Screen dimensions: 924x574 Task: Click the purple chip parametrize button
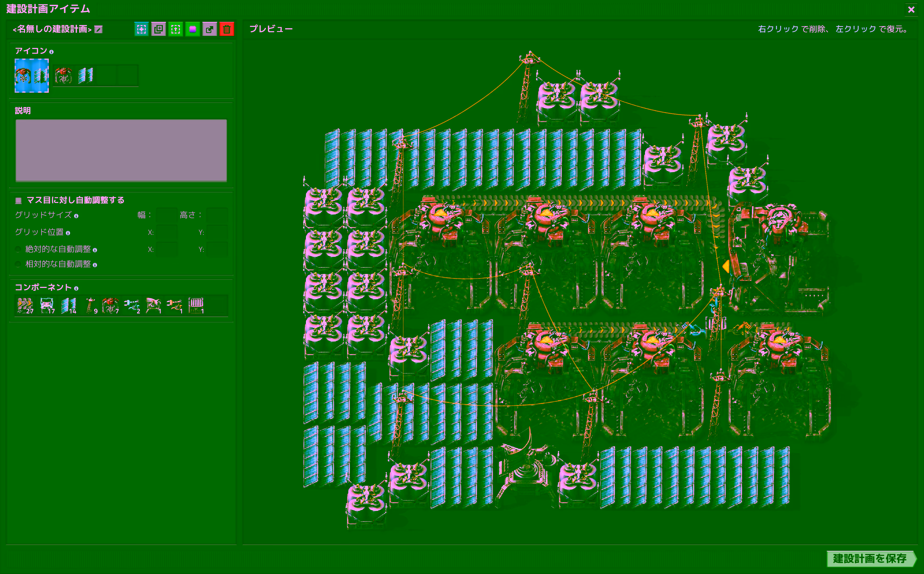192,29
